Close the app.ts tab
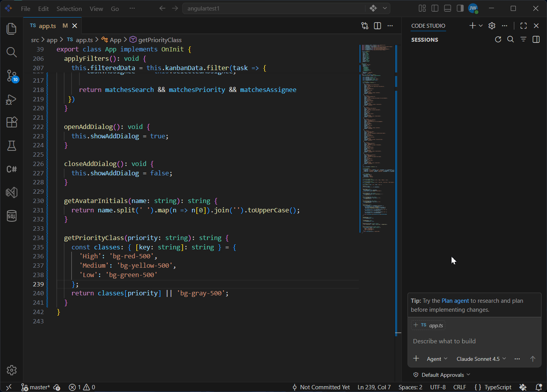Screen dimensions: 547x392 (x=75, y=26)
